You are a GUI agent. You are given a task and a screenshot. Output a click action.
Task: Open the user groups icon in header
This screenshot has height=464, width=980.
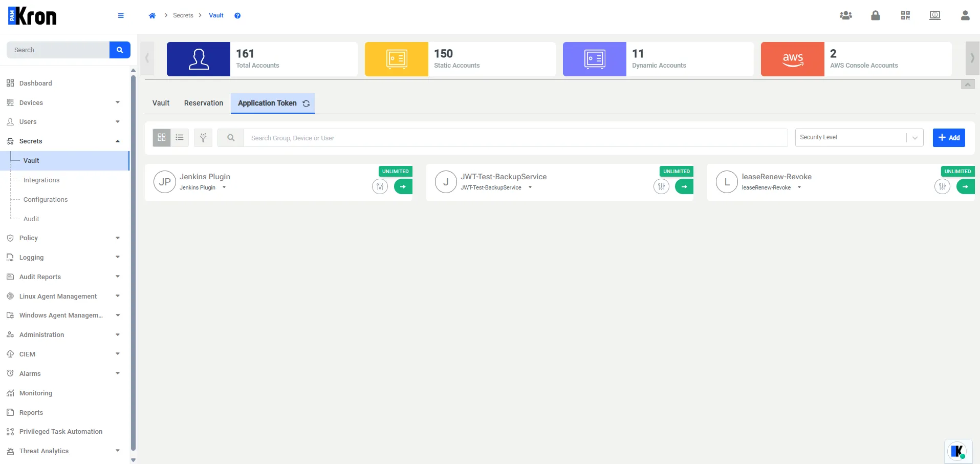click(x=846, y=15)
